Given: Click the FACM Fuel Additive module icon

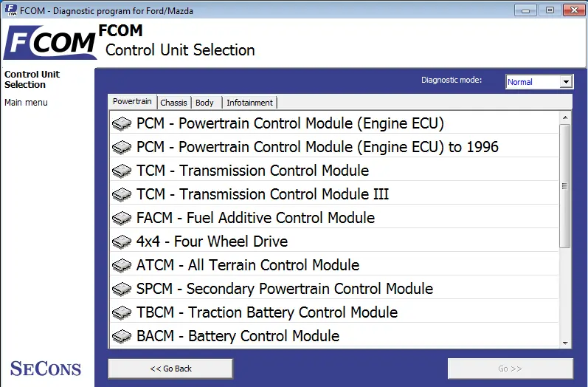Looking at the screenshot, I should [x=122, y=218].
